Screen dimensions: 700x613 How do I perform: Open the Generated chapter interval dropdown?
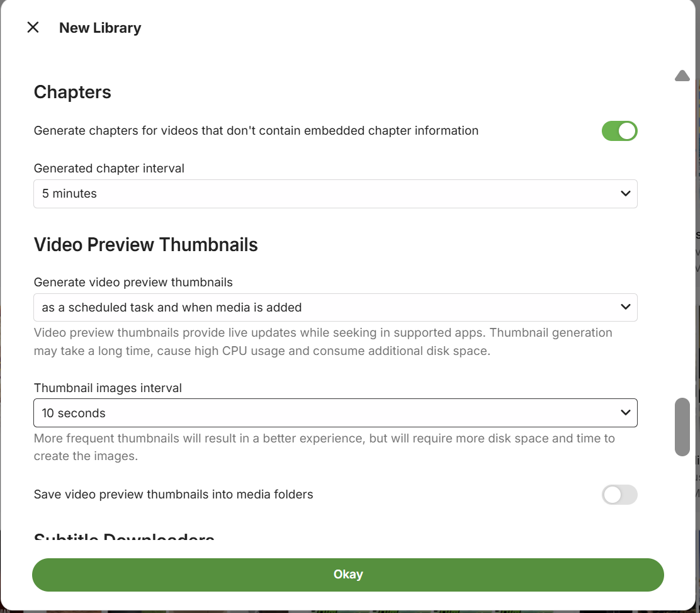pyautogui.click(x=335, y=194)
